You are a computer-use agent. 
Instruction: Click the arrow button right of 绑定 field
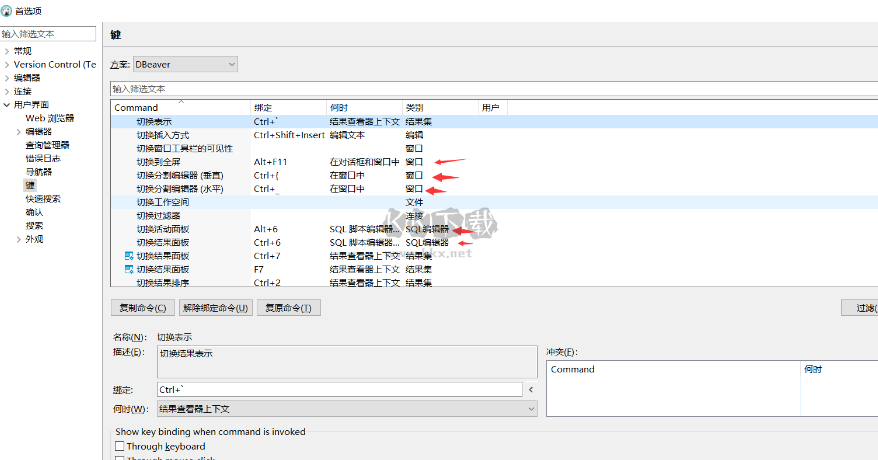[530, 390]
